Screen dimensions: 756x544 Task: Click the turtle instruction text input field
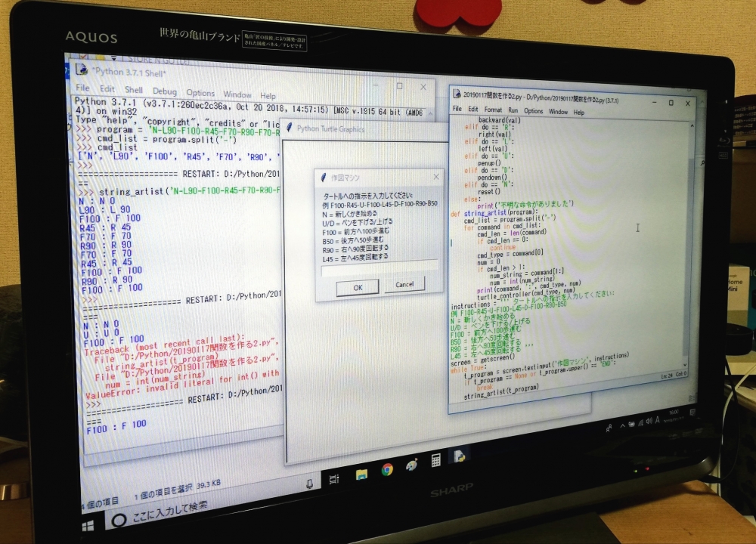click(x=380, y=266)
